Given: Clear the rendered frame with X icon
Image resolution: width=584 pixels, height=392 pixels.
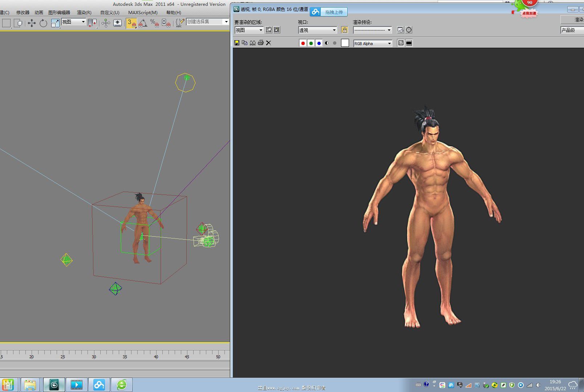Looking at the screenshot, I should [x=268, y=43].
